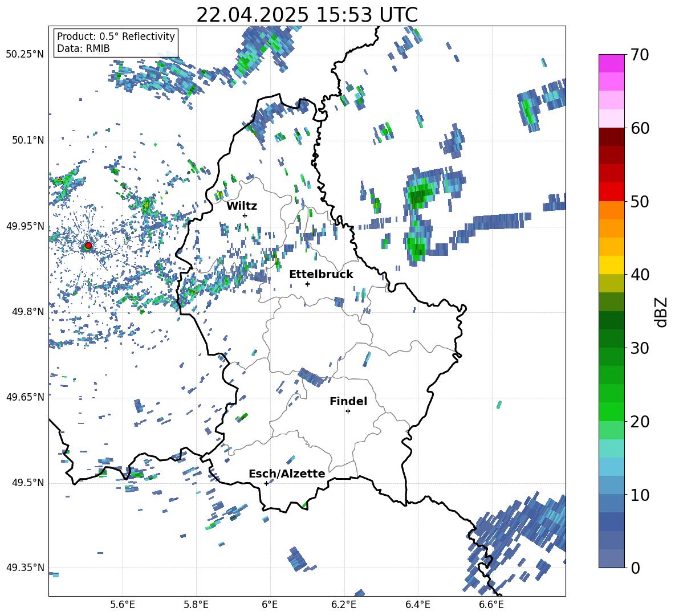The image size is (675, 616).
Task: Click the yellow colorbar segment near 40
Action: click(x=611, y=265)
